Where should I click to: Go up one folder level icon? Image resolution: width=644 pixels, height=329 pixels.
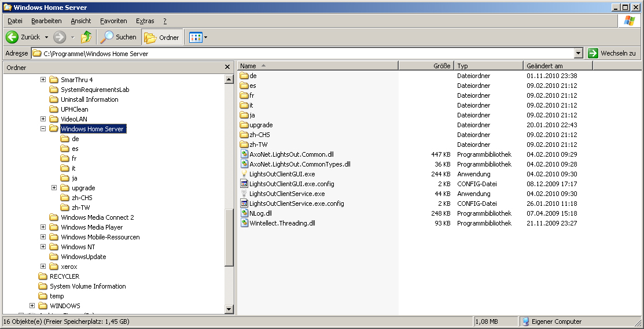(86, 37)
